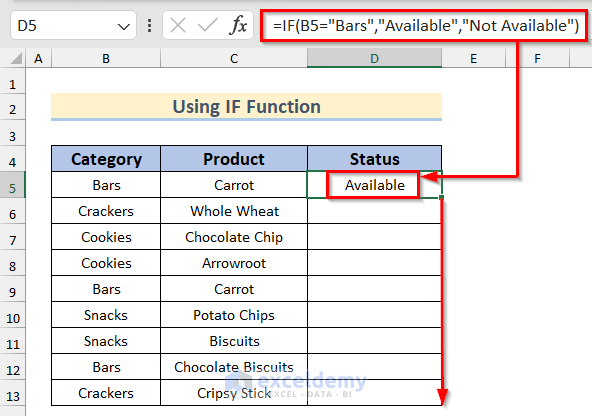Select the 'Snacks' cell in row 10
The height and width of the screenshot is (416, 592).
(106, 315)
